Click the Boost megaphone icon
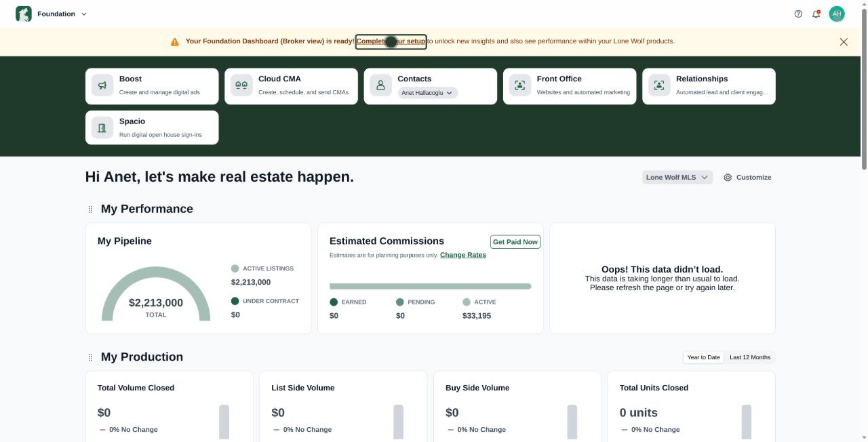 (102, 85)
